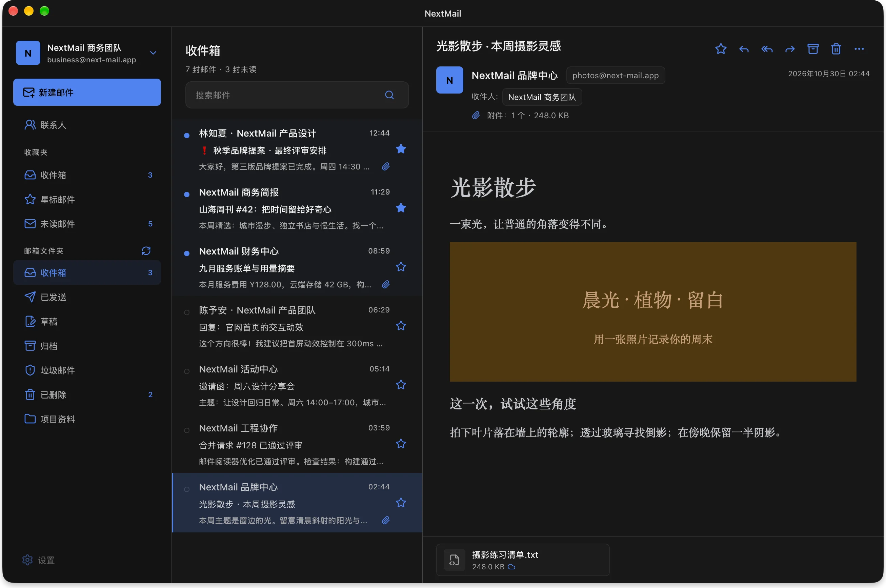Viewport: 886px width, 588px height.
Task: Click the attachment paperclip in reader header
Action: pos(476,116)
